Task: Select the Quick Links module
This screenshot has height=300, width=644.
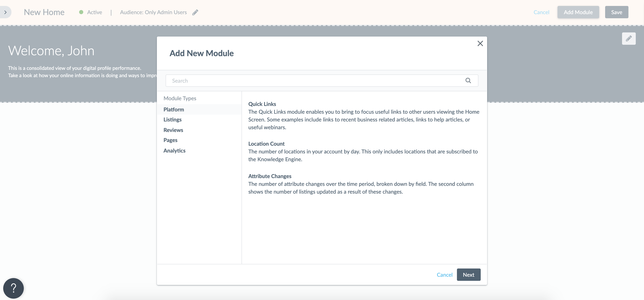Action: (x=262, y=104)
